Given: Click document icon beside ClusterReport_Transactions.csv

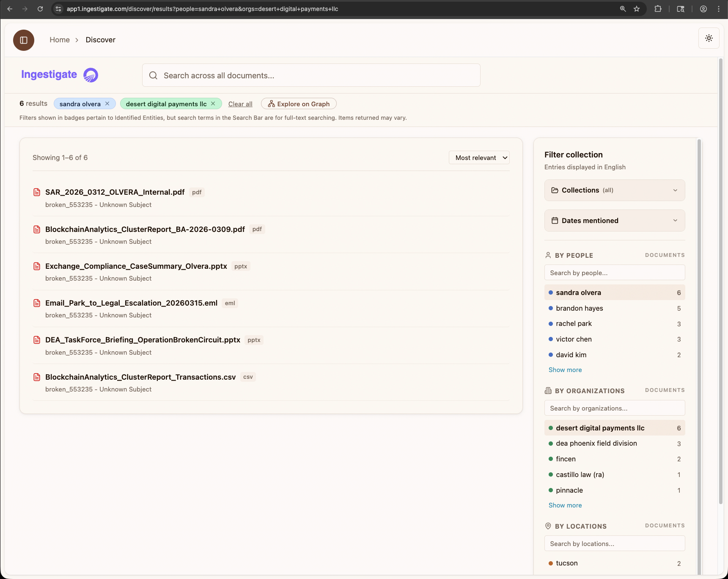Looking at the screenshot, I should point(37,377).
